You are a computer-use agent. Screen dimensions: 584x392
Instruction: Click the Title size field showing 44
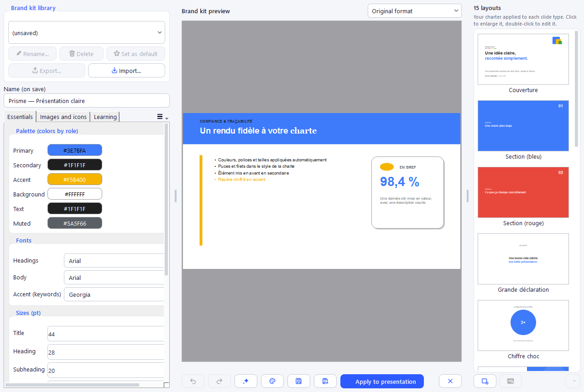pos(105,334)
